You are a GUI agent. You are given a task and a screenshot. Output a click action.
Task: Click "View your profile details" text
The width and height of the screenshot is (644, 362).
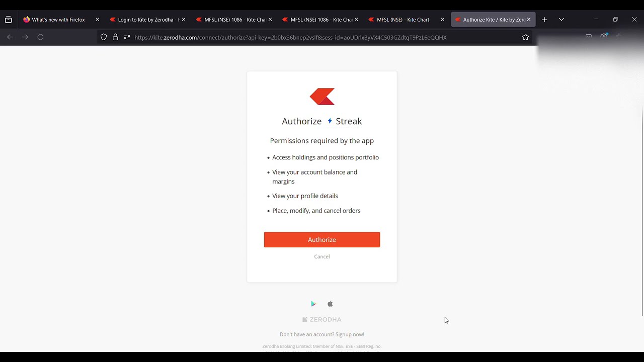tap(305, 196)
